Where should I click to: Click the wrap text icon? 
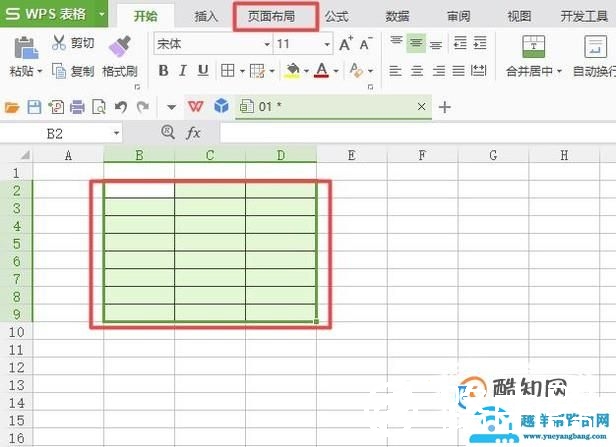pyautogui.click(x=595, y=46)
